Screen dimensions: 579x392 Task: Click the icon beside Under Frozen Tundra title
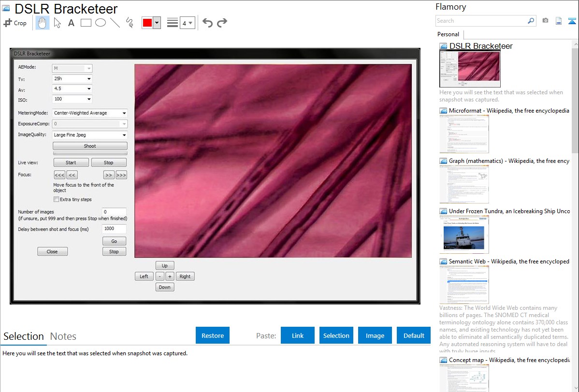(443, 211)
